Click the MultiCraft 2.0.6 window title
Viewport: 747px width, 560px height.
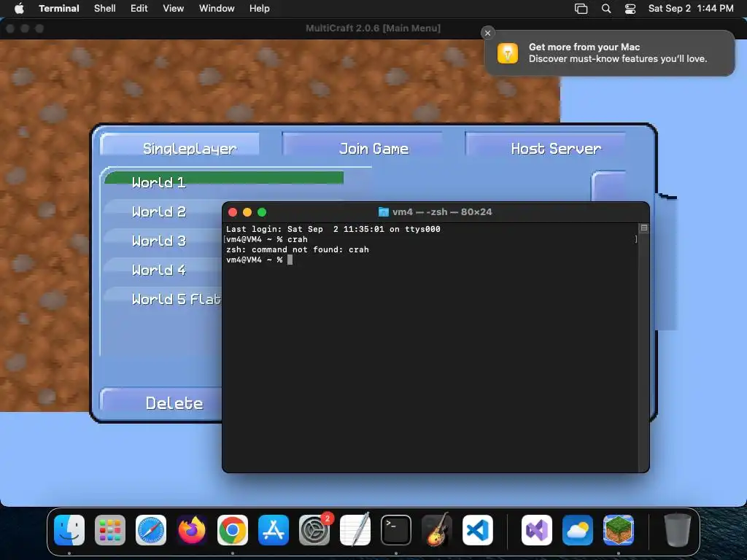[373, 28]
